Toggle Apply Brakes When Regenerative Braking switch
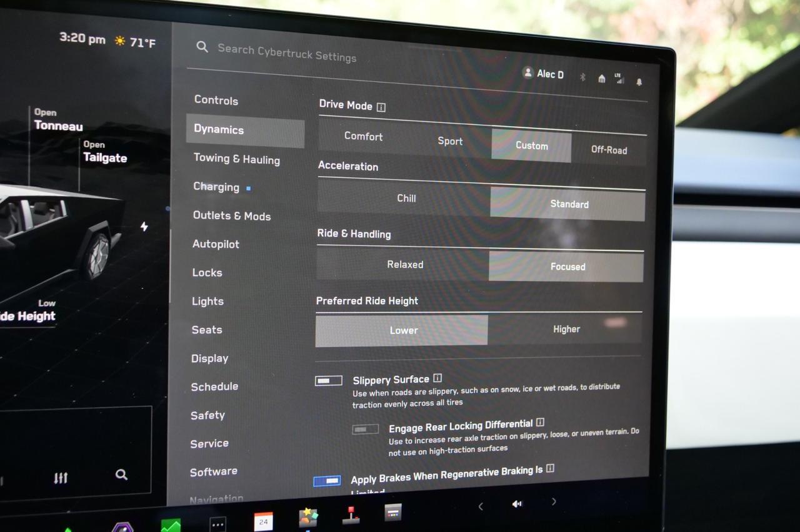This screenshot has width=800, height=532. click(x=327, y=481)
